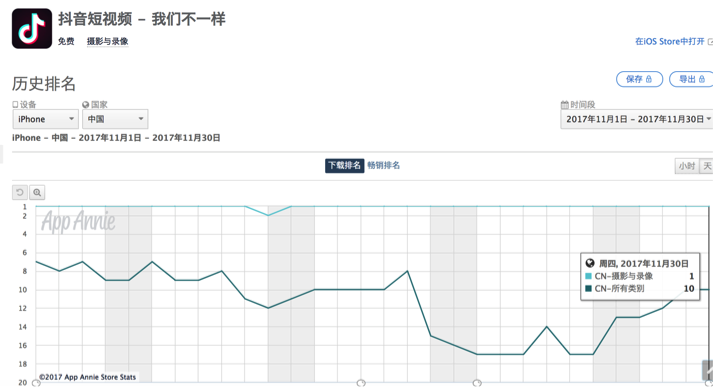Click CN-摄影与录像 legend color swatch
Image resolution: width=713 pixels, height=387 pixels.
click(588, 276)
